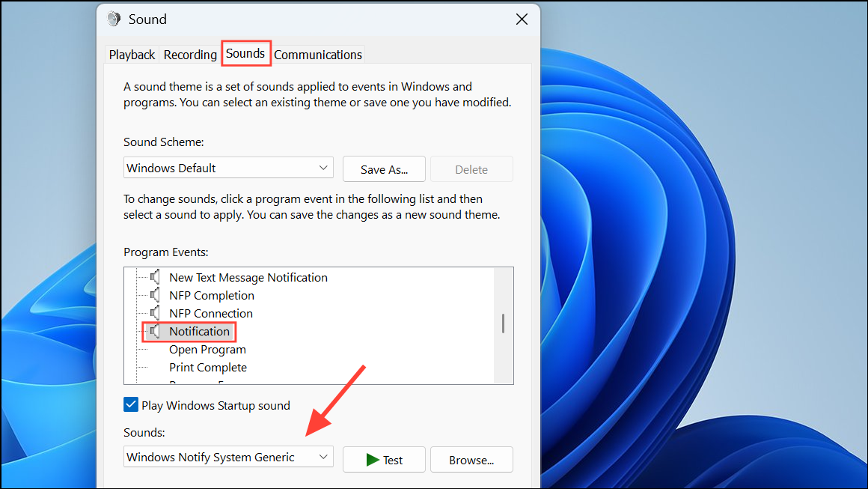Click the Save As... button

tap(384, 169)
